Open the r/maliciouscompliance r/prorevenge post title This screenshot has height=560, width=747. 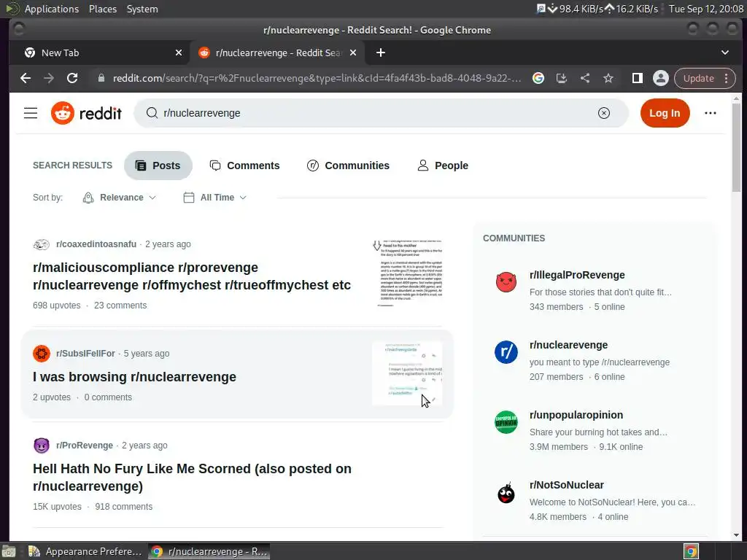[192, 276]
